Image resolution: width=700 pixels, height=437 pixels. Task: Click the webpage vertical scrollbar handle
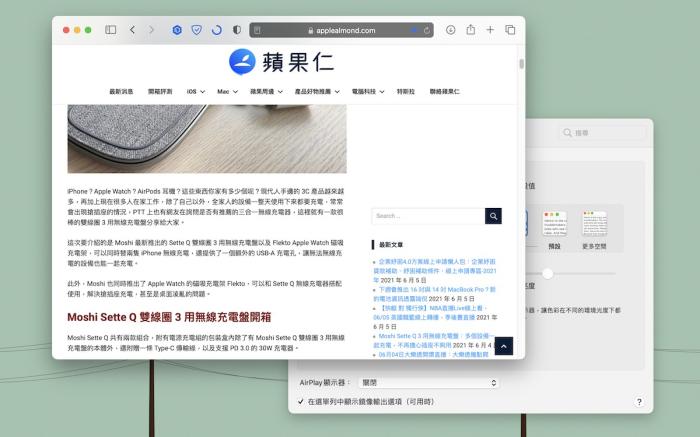[521, 64]
